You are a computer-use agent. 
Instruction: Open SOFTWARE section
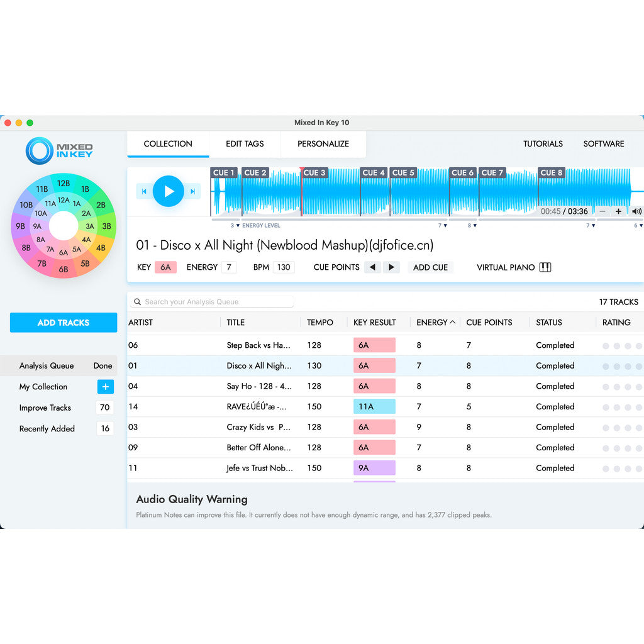click(x=604, y=144)
